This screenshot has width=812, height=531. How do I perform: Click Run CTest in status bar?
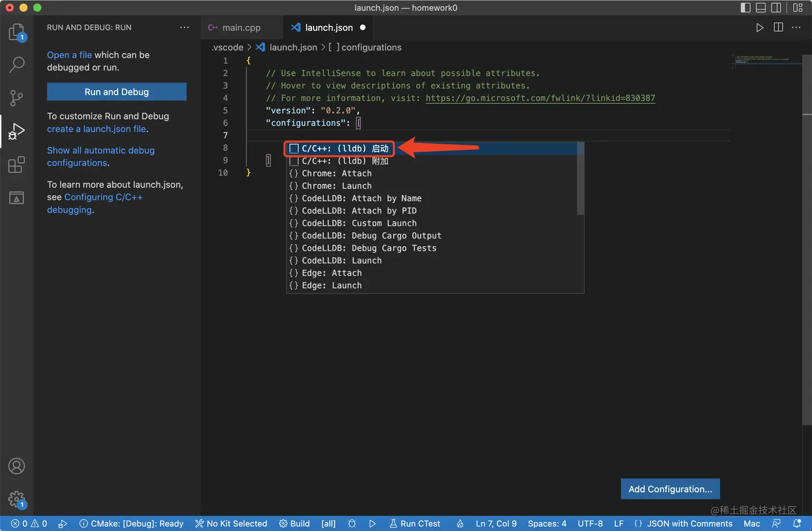coord(415,523)
